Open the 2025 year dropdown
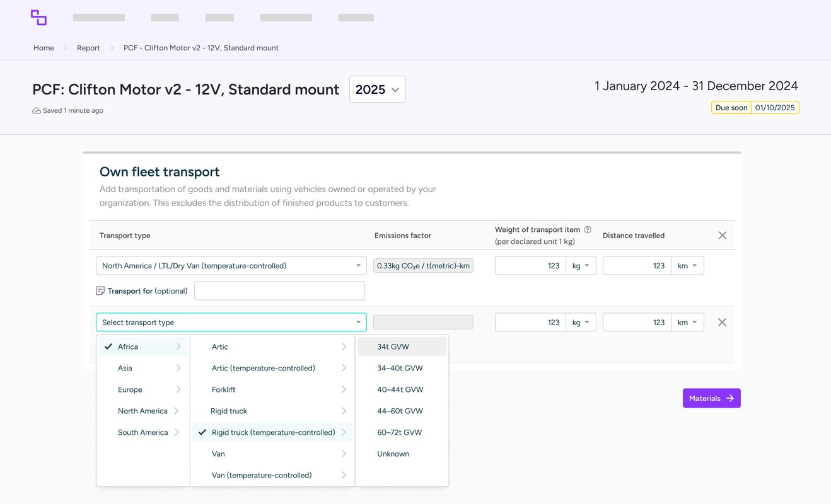 pos(377,89)
